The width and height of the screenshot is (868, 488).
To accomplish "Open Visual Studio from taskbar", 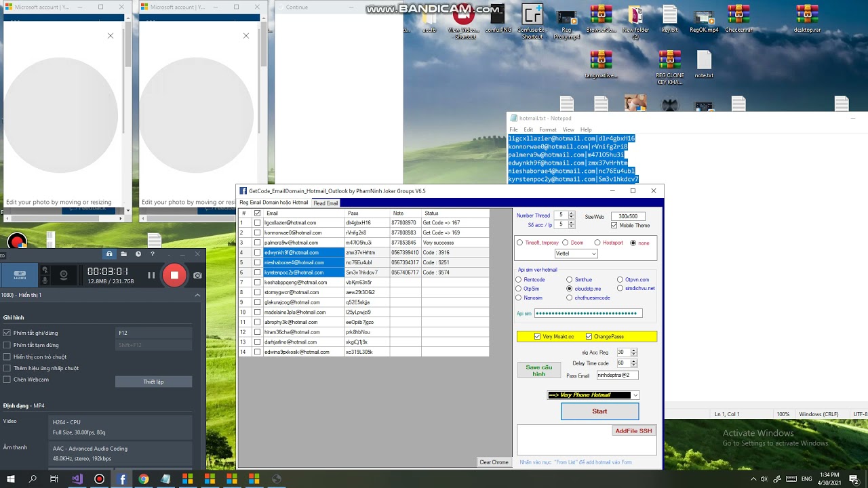I will [x=77, y=479].
